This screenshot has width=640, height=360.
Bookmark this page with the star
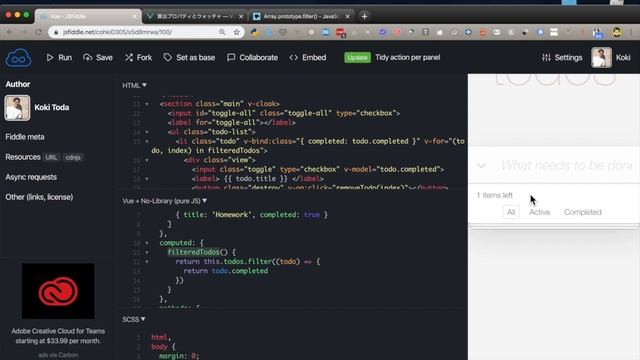tap(236, 32)
